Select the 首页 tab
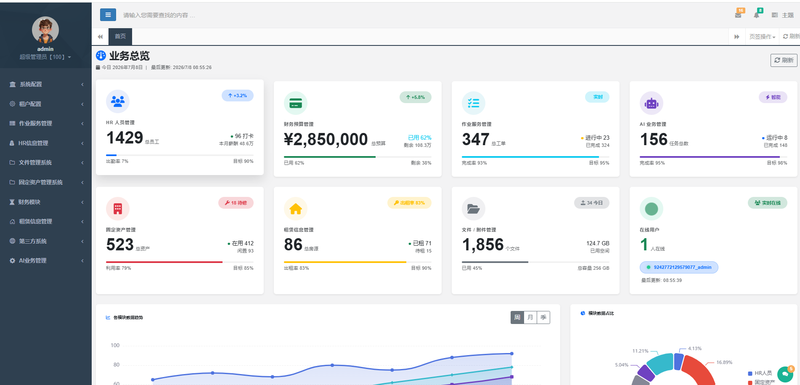 point(120,37)
